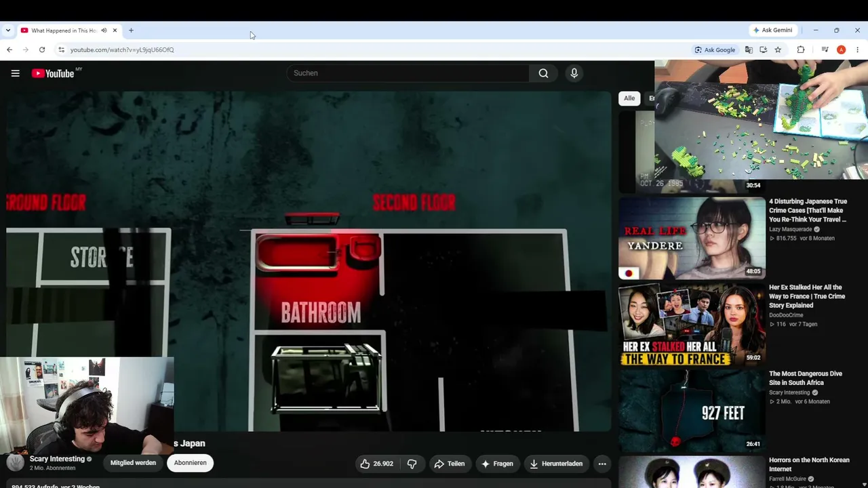
Task: Click Farrell McGuire channel name
Action: tap(788, 479)
